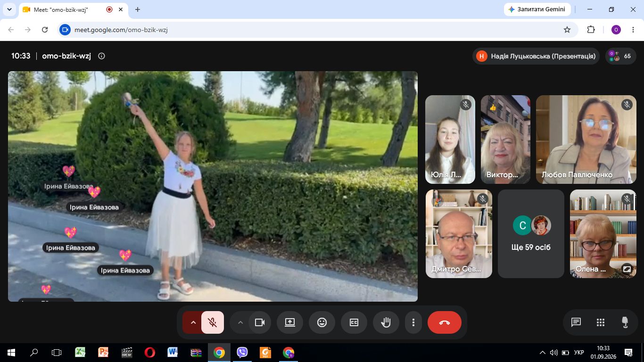Expand audio settings chevron next to microphone

(x=193, y=322)
